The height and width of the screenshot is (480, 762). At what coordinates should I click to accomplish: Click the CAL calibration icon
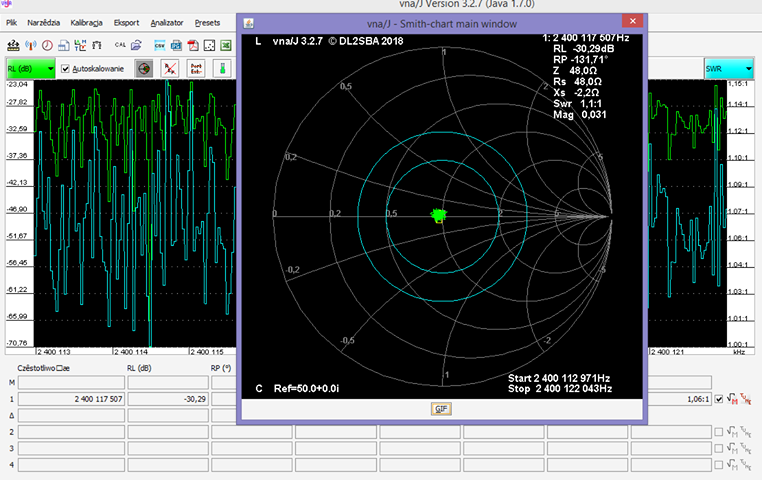coord(120,45)
